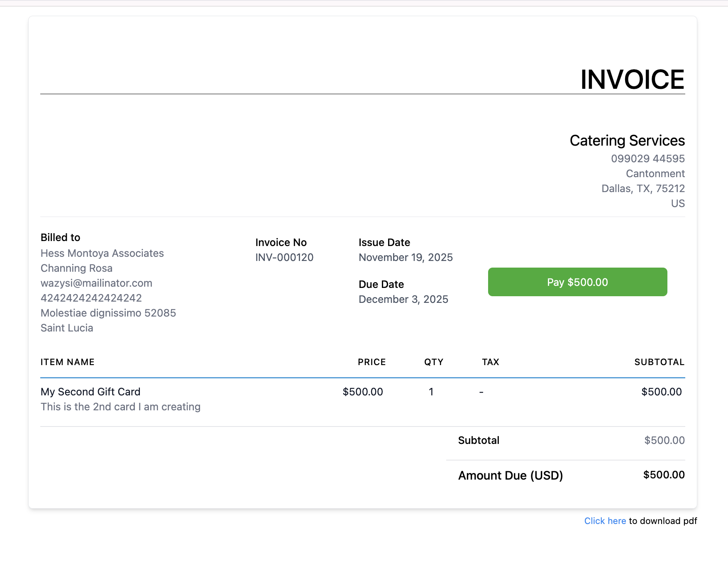The image size is (728, 580).
Task: Click the $500.00 value beside Amount Due (USD)
Action: 664,475
